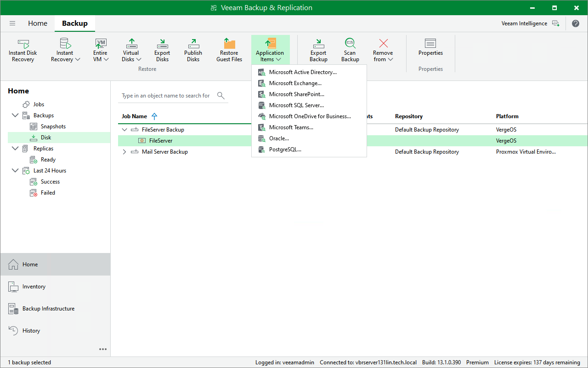The height and width of the screenshot is (368, 588).
Task: Click Default Backup Repository in FileServer Backup row
Action: (427, 130)
